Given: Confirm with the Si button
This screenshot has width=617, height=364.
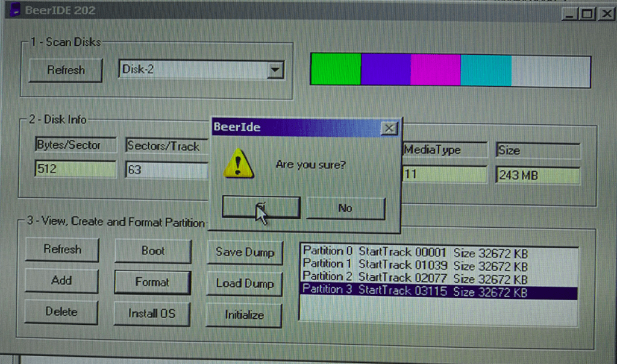Looking at the screenshot, I should pyautogui.click(x=260, y=208).
